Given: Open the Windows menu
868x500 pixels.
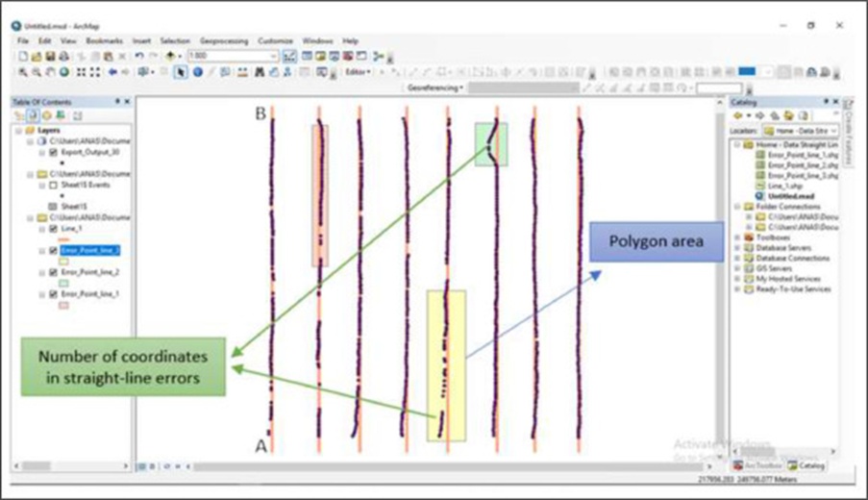Looking at the screenshot, I should point(318,41).
